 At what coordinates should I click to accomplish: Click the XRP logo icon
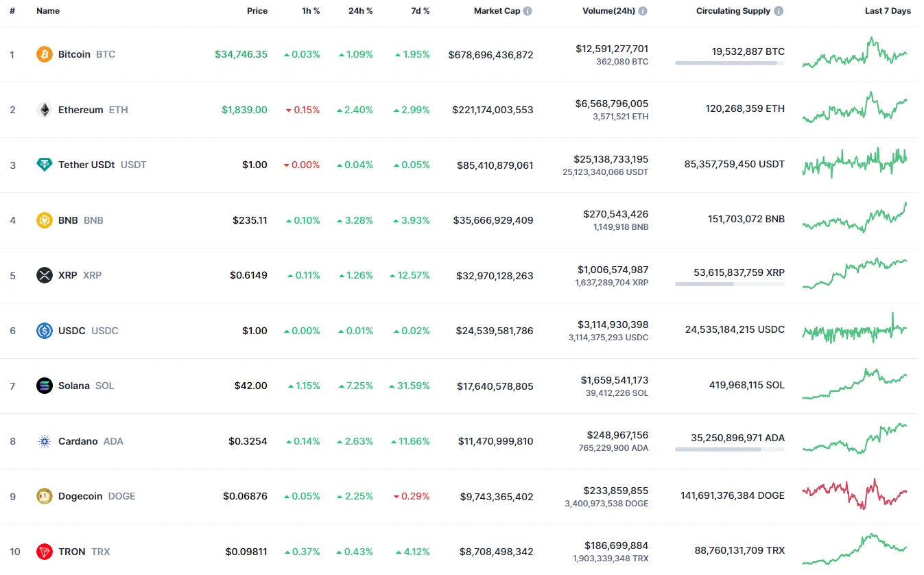point(45,275)
